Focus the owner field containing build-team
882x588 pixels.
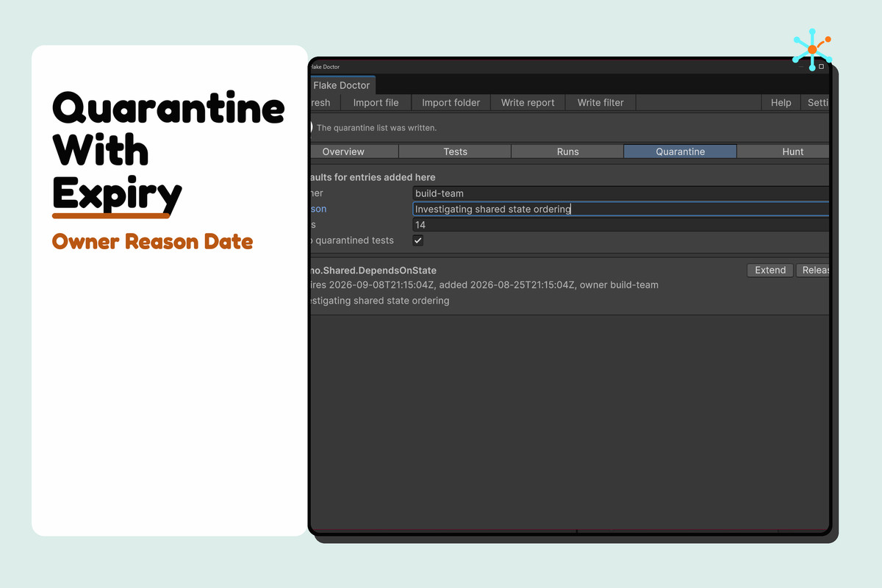coord(621,193)
